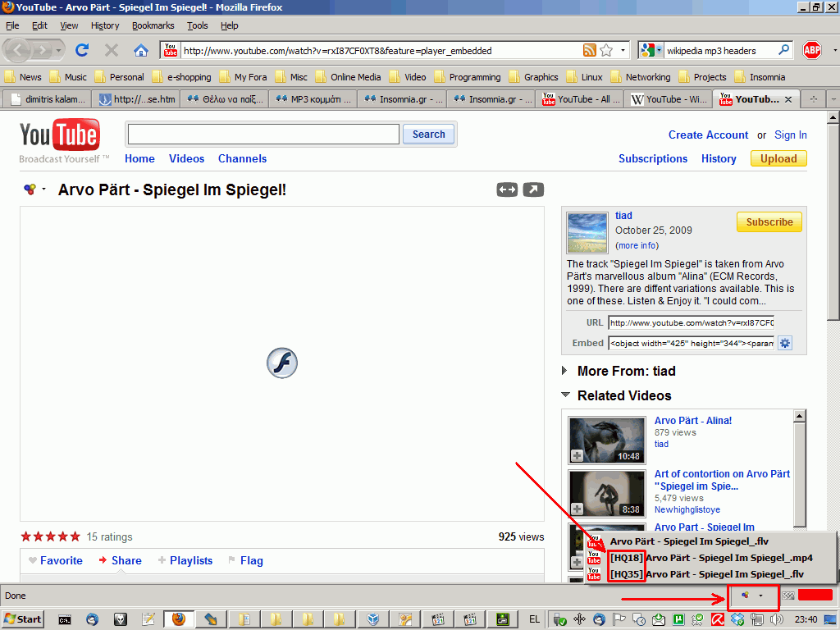Screen dimensions: 840x630
Task: Select the [HQ35] flv download entry
Action: [x=706, y=574]
